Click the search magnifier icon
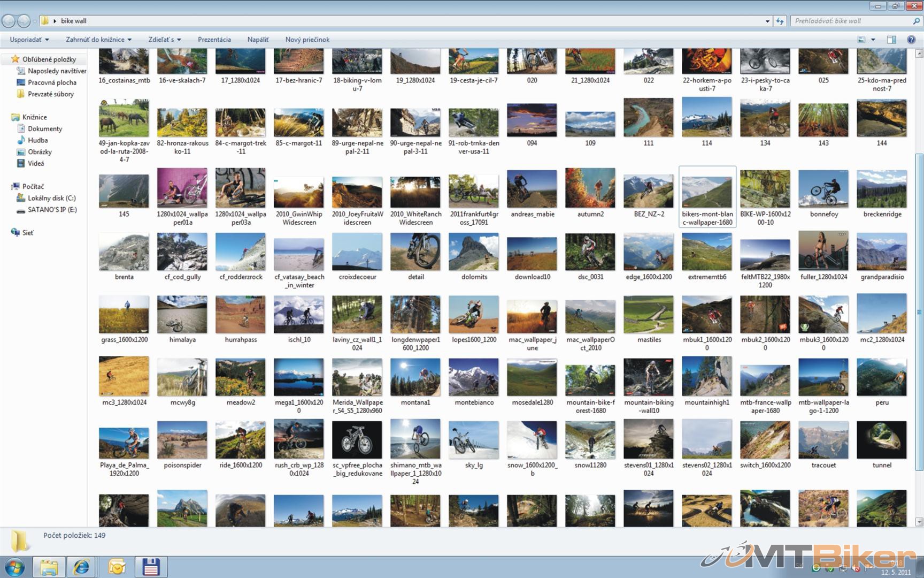 (916, 21)
